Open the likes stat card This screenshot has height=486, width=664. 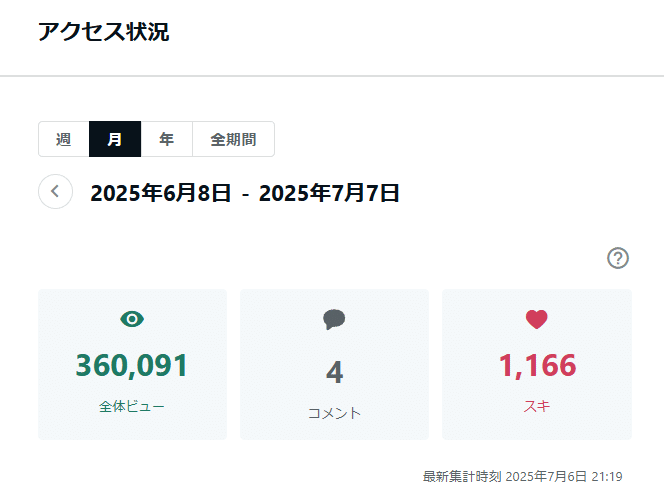537,364
